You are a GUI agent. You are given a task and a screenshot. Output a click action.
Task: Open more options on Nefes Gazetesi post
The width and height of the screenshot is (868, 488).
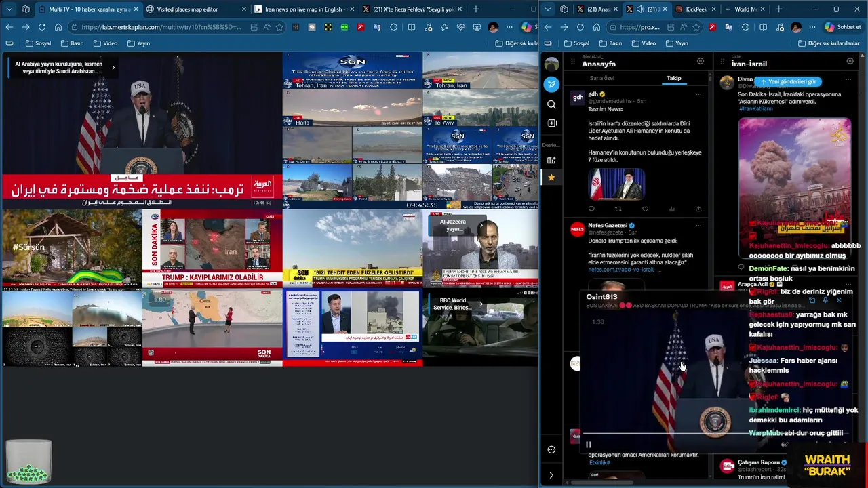tap(698, 226)
